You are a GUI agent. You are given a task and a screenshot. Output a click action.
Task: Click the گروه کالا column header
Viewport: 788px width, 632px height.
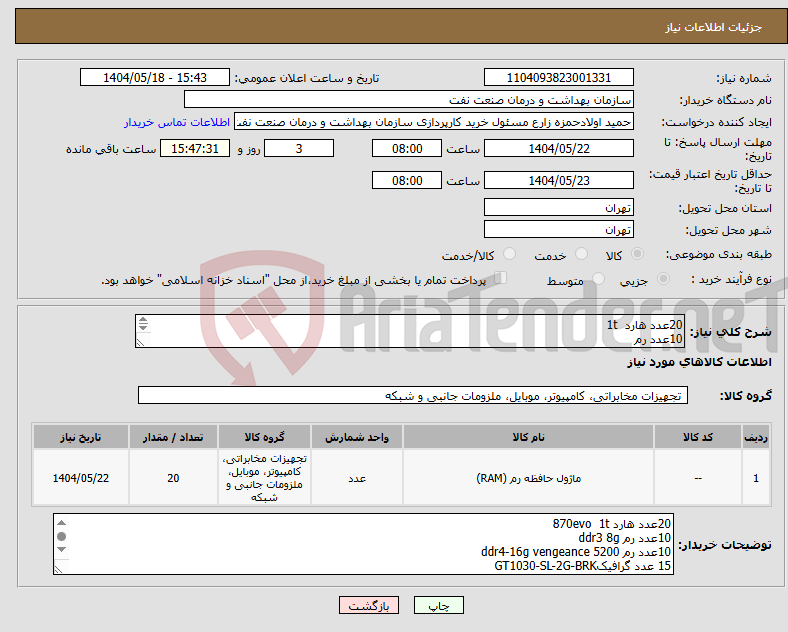click(264, 437)
